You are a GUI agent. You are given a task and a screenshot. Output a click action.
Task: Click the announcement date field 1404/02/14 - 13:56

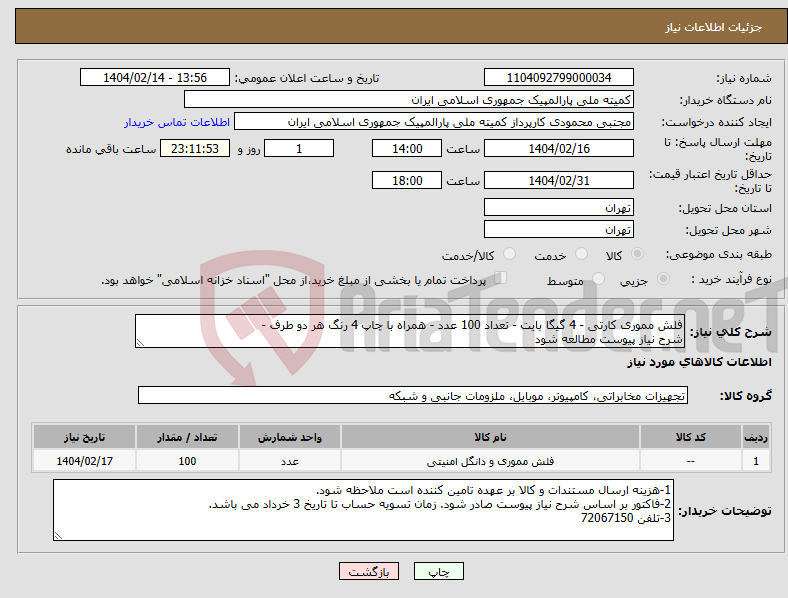tap(155, 77)
